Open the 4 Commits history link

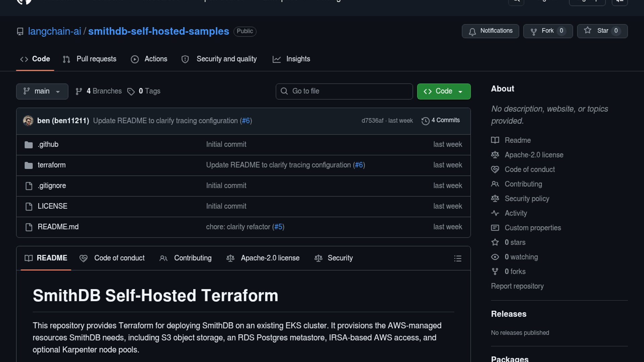coord(441,120)
